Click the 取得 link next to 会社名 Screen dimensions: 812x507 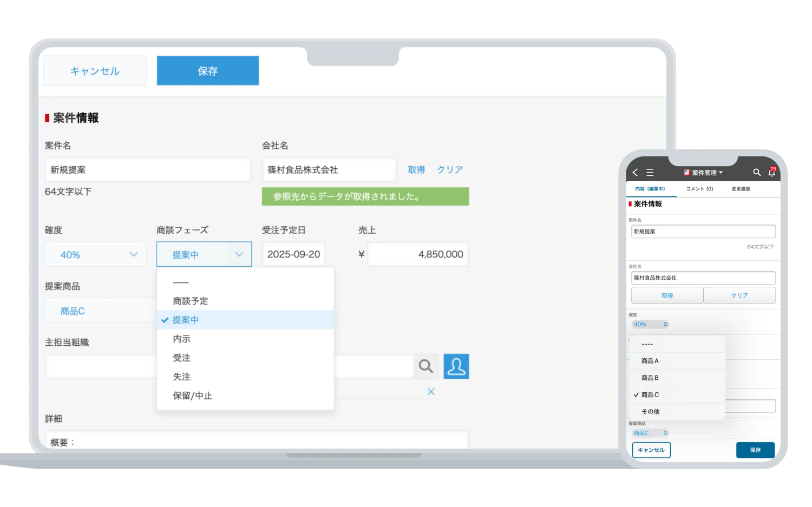click(x=416, y=169)
